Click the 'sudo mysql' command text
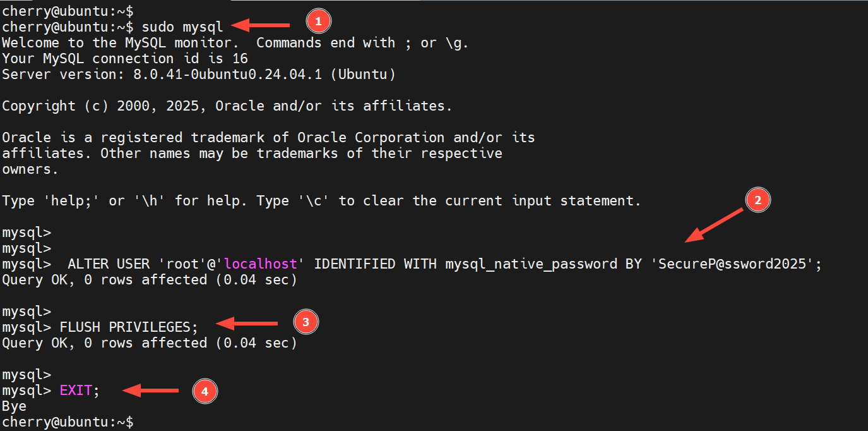This screenshot has width=868, height=431. pos(182,27)
